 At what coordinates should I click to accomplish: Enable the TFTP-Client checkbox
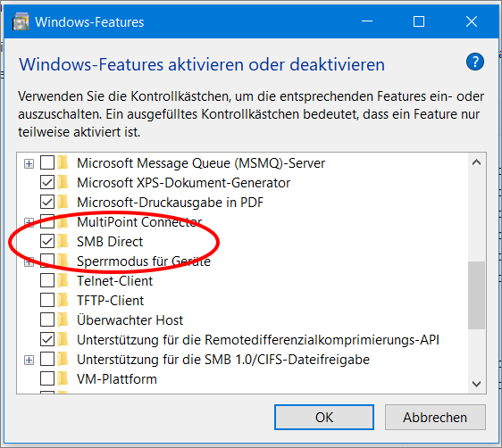47,300
